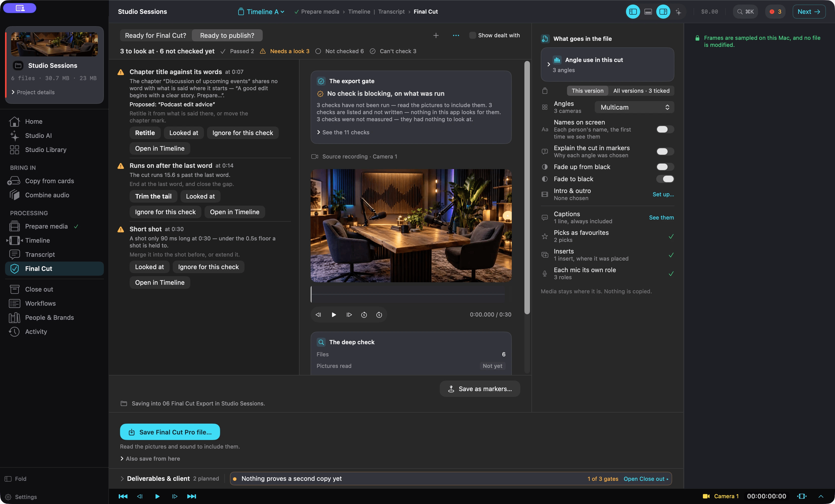Open the red alerts badge showing 3
Image resolution: width=835 pixels, height=504 pixels.
click(775, 12)
